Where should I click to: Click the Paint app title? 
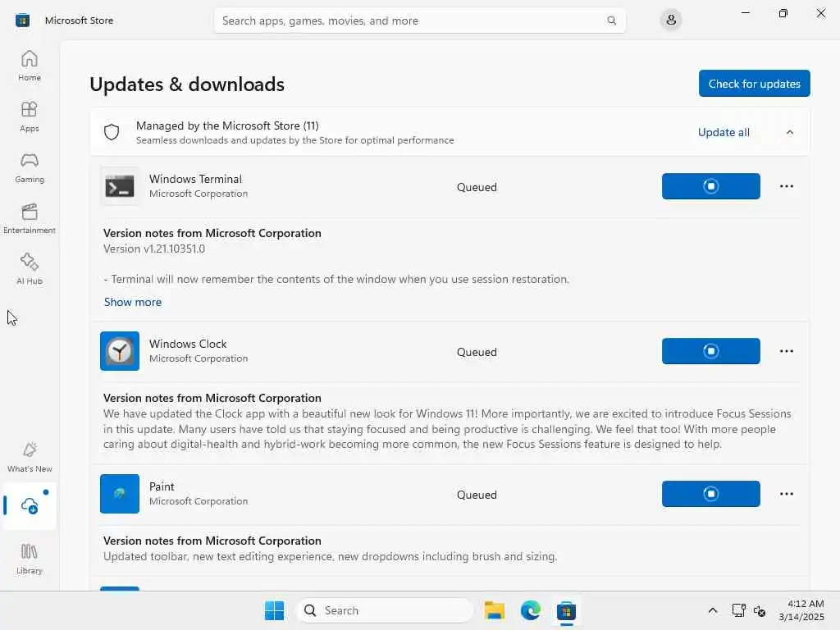(x=162, y=486)
